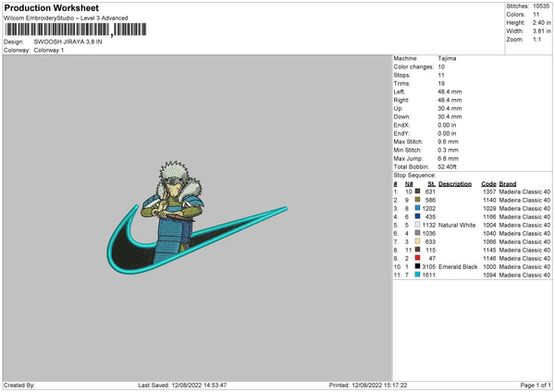
Task: Click stitch count '1202' in stop 3
Action: tap(428, 208)
